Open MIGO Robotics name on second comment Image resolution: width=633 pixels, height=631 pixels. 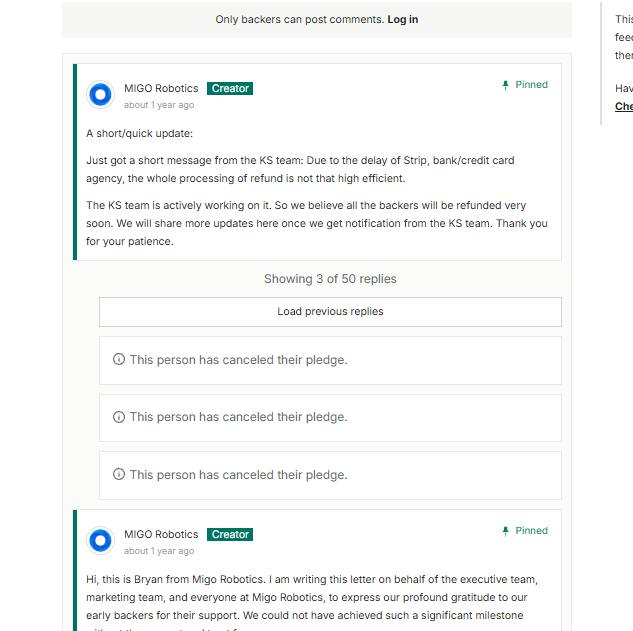(x=161, y=534)
